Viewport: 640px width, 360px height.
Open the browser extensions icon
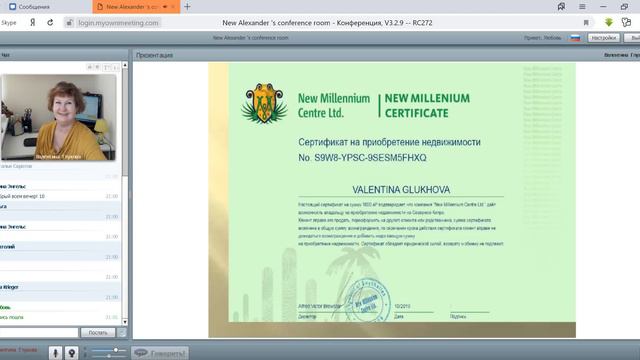pyautogui.click(x=627, y=22)
